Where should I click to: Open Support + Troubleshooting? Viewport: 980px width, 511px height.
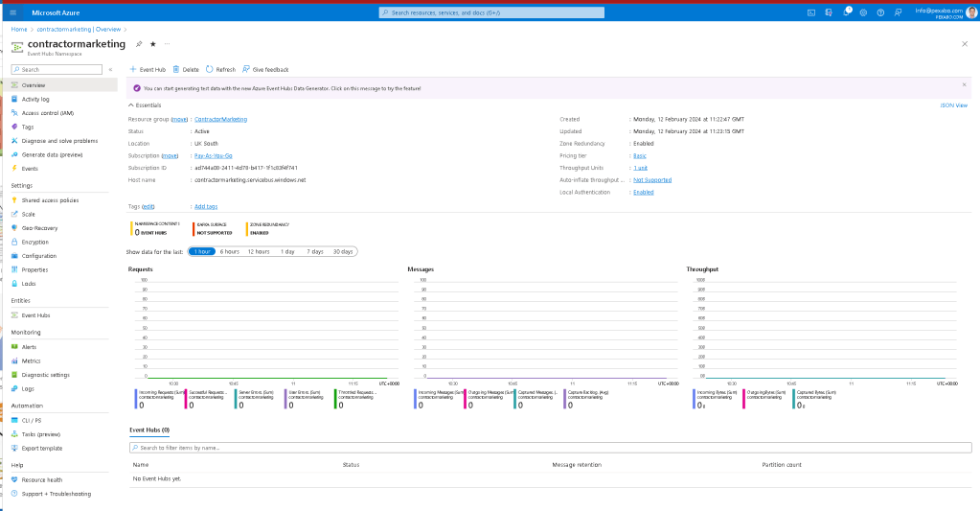pos(57,494)
